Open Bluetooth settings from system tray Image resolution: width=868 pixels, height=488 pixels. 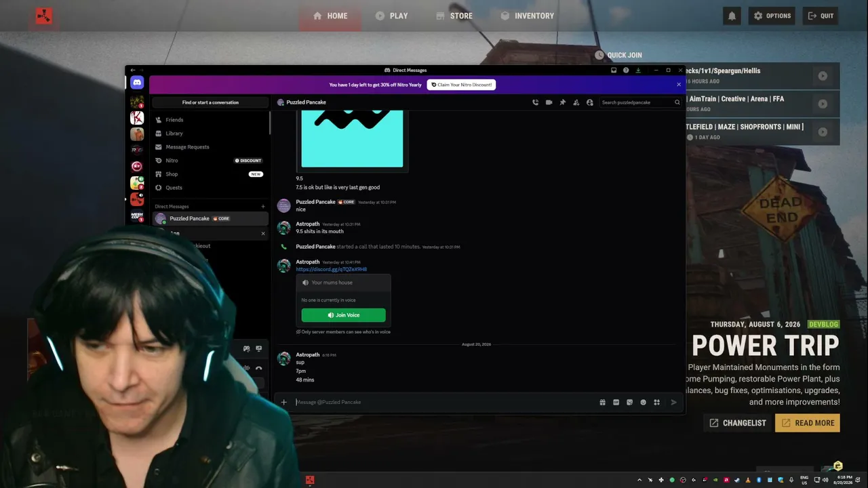click(758, 480)
